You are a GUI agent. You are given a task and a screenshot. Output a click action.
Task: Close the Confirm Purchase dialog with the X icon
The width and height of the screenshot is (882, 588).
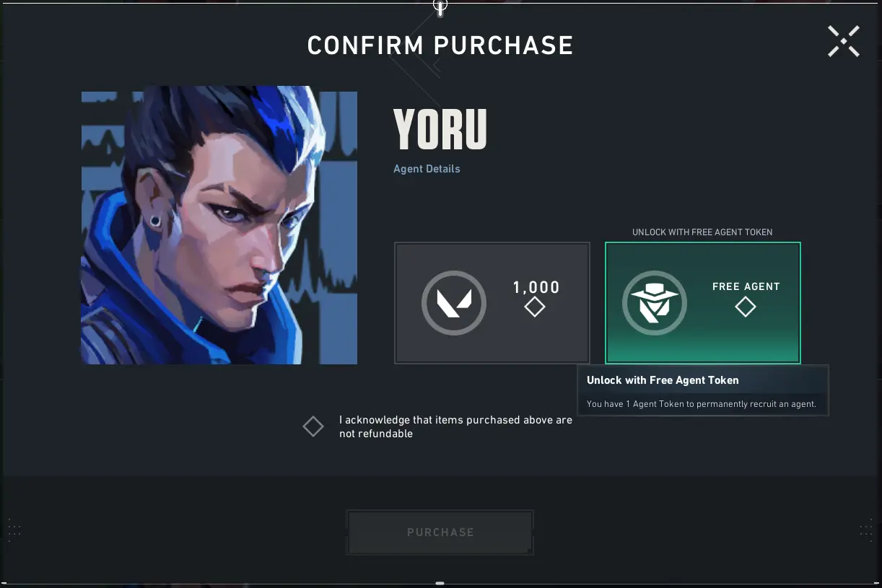[843, 41]
